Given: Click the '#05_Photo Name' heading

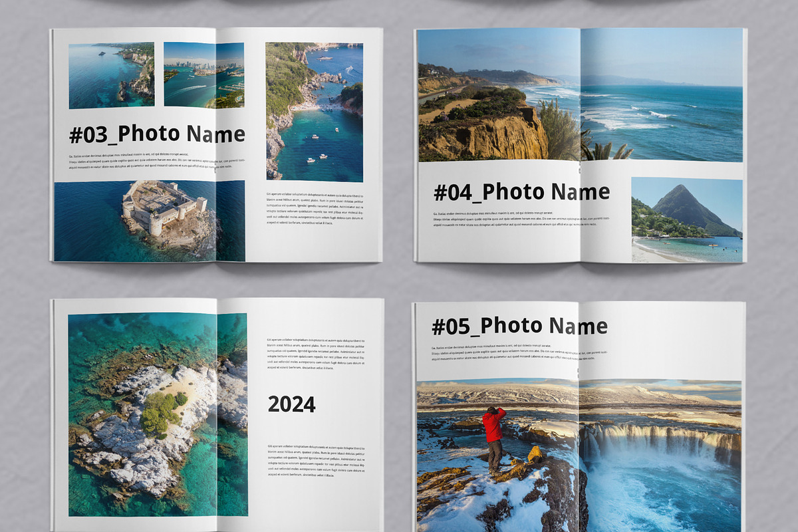Looking at the screenshot, I should pos(519,326).
